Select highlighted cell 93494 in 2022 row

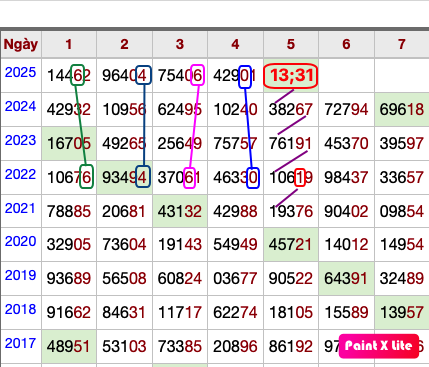(124, 177)
